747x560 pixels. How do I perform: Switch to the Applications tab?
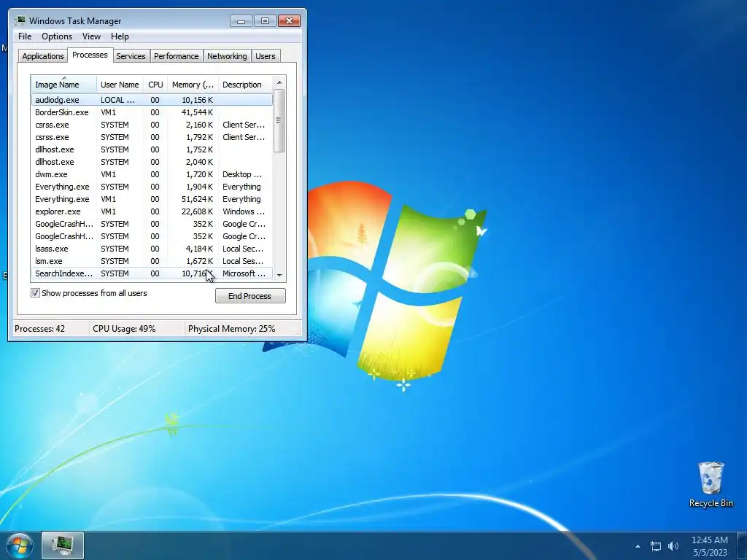tap(43, 56)
